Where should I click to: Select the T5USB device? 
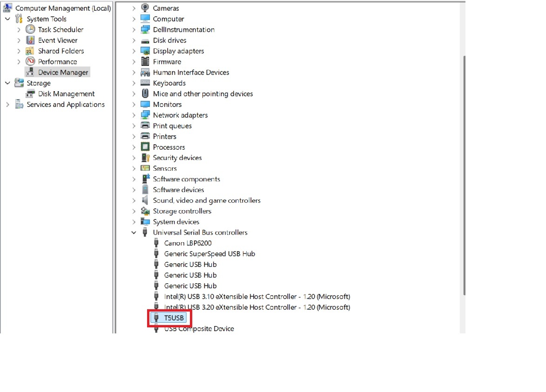tap(175, 318)
